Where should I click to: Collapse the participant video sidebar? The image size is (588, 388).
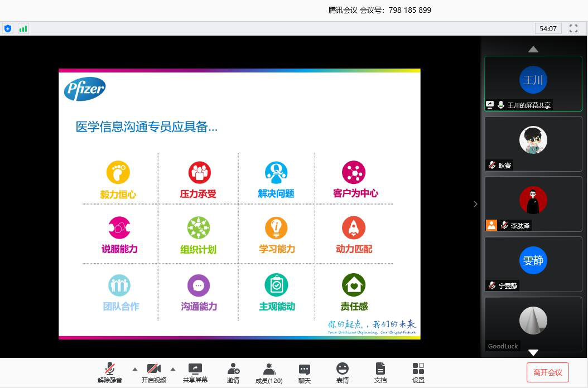[x=475, y=204]
